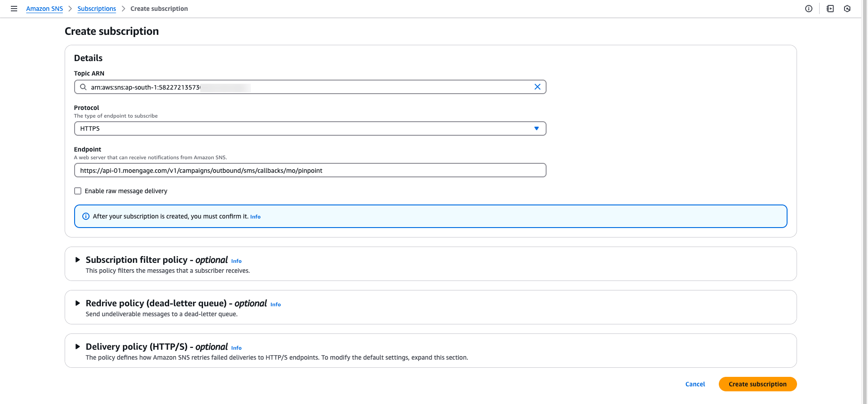Open Info link beside Delivery policy
Image resolution: width=868 pixels, height=404 pixels.
click(236, 348)
